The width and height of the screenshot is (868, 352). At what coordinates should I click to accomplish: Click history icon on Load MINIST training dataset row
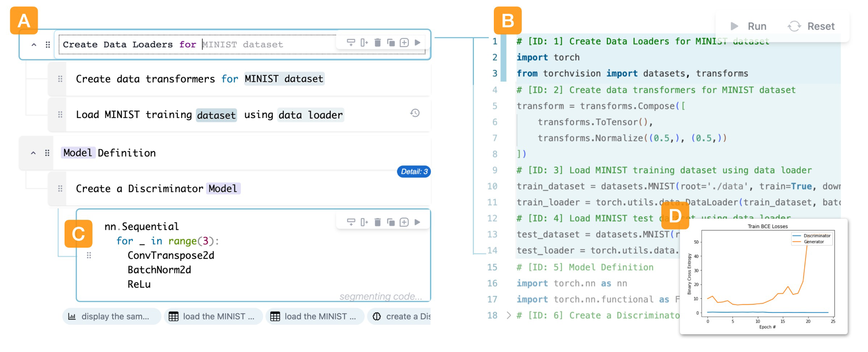click(415, 113)
